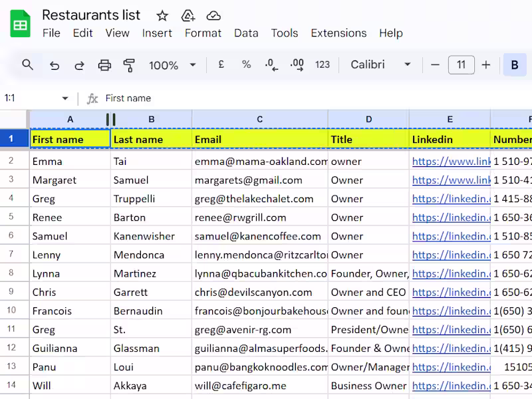
Task: Click the increase font size plus button
Action: (x=486, y=65)
